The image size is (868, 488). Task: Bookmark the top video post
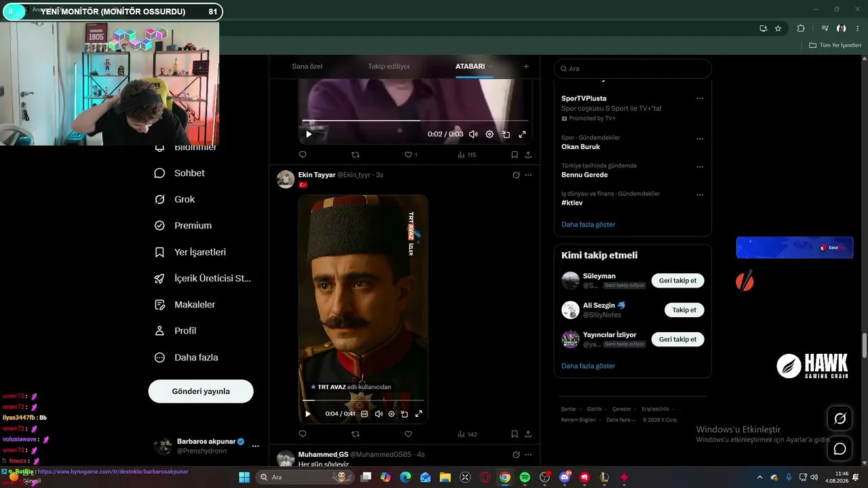click(515, 155)
